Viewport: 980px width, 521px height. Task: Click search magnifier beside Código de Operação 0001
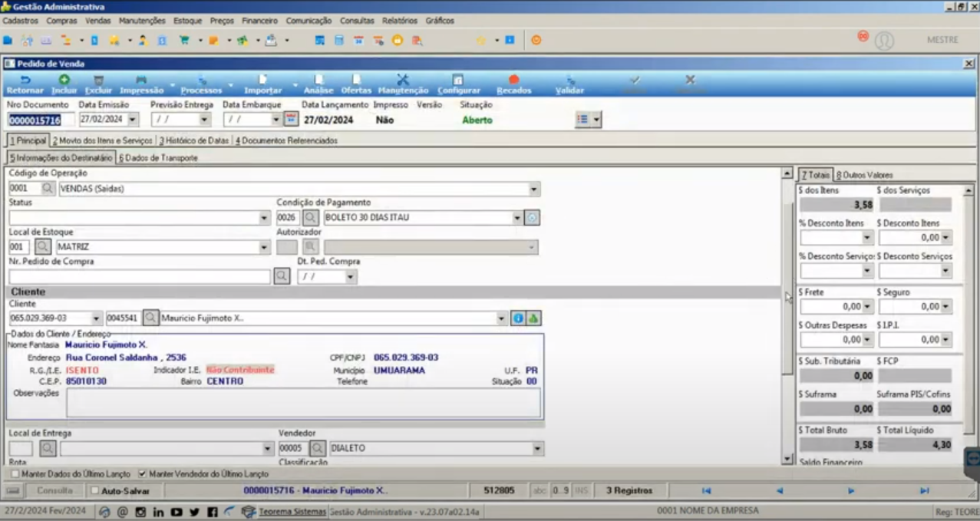point(48,188)
